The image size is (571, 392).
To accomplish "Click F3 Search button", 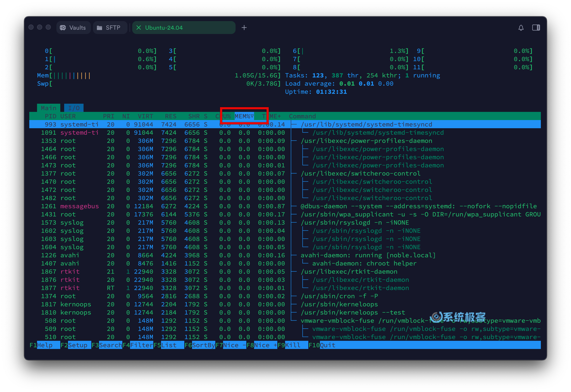I will pos(107,345).
